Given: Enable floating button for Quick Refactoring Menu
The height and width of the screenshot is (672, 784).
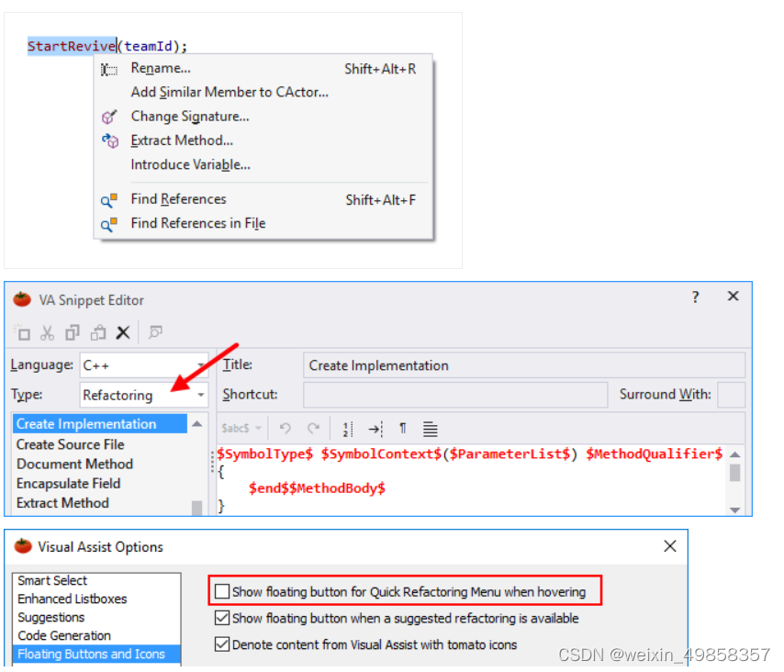Looking at the screenshot, I should tap(222, 591).
